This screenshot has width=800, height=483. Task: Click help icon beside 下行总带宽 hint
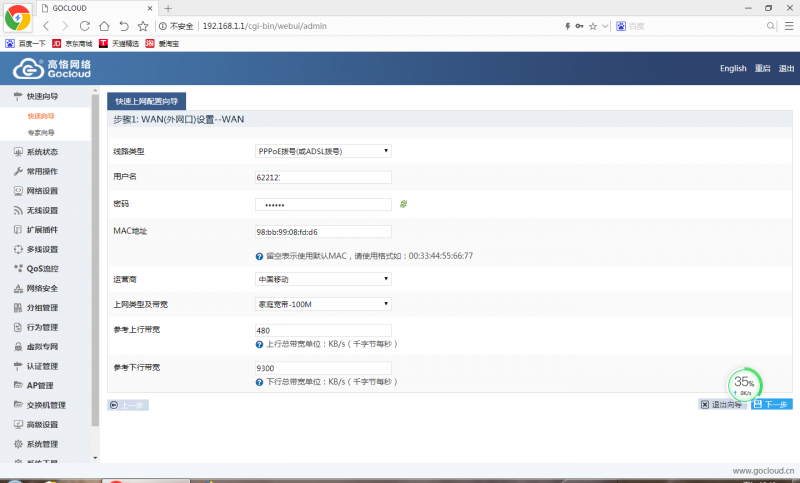pyautogui.click(x=259, y=382)
